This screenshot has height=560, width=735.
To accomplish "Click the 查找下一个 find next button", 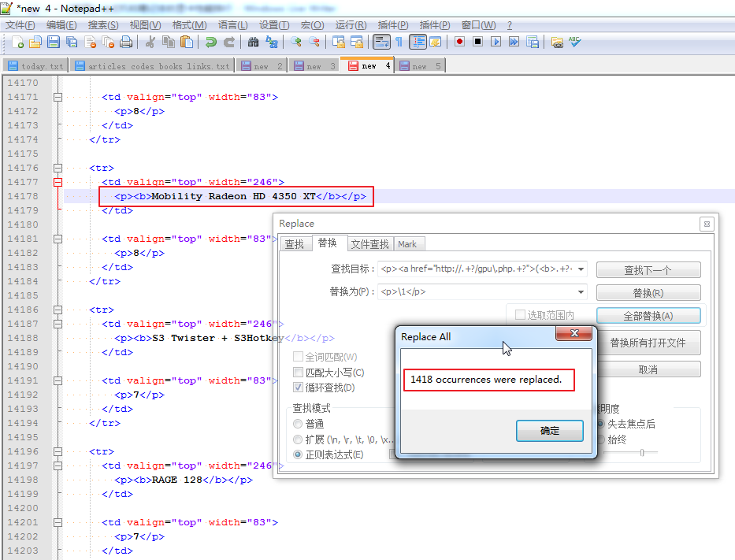I will click(648, 270).
